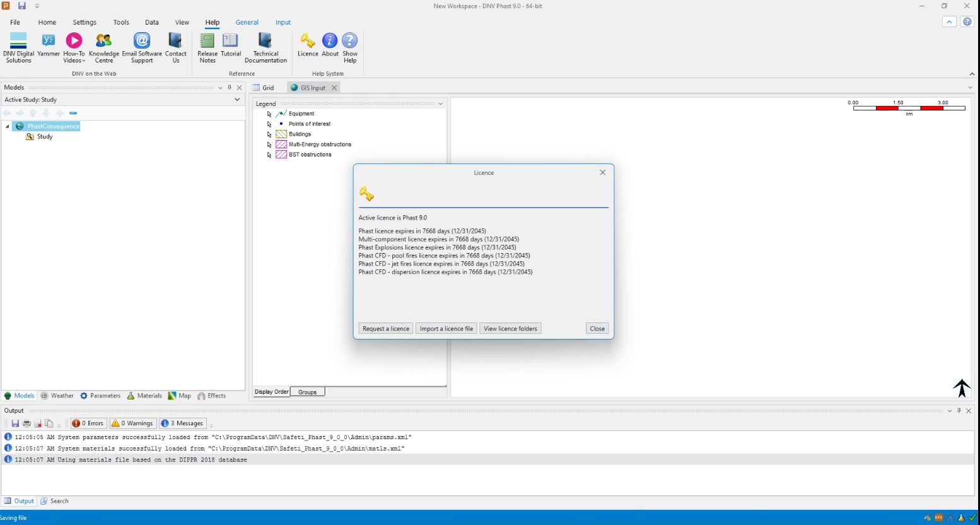Viewport: 980px width, 525px height.
Task: Open Legend panel dropdown arrow
Action: coord(440,103)
